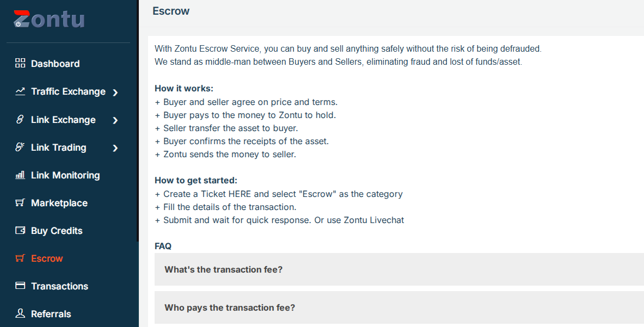Click the Zontu logo
This screenshot has height=327, width=644.
pos(49,20)
